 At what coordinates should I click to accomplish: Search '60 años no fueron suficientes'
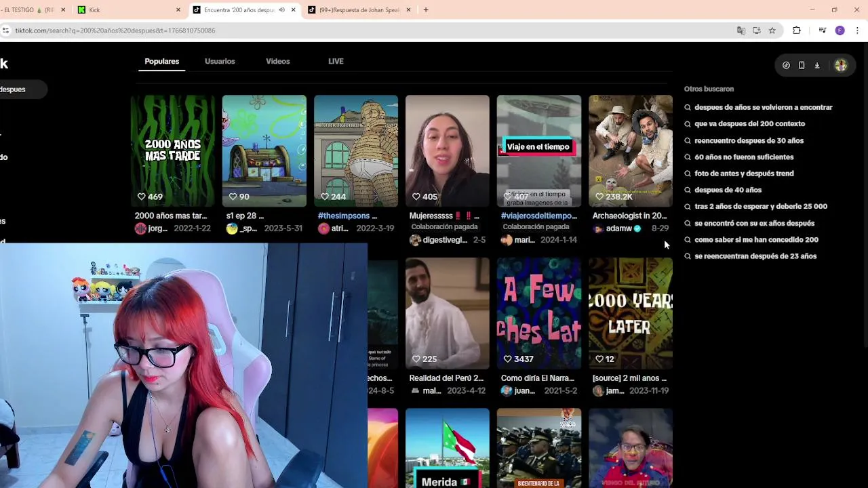[x=744, y=157]
